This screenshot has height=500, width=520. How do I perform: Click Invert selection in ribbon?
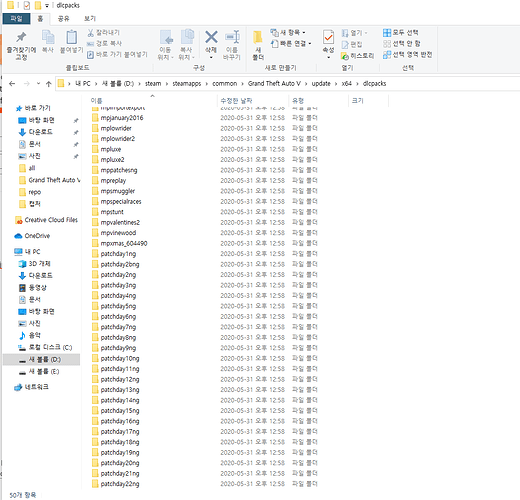click(407, 55)
